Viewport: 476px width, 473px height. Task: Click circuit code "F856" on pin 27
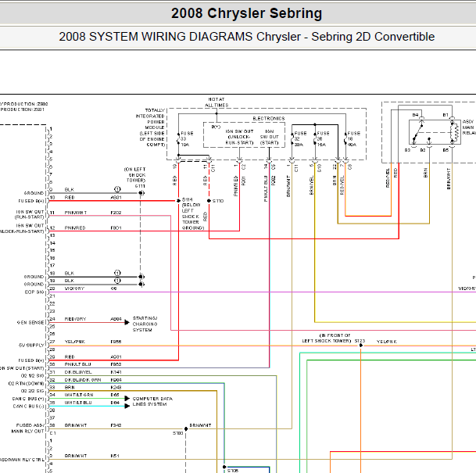116,342
